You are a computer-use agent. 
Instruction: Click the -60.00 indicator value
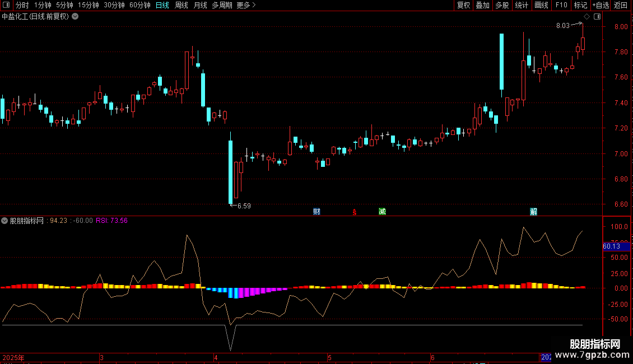[83, 221]
